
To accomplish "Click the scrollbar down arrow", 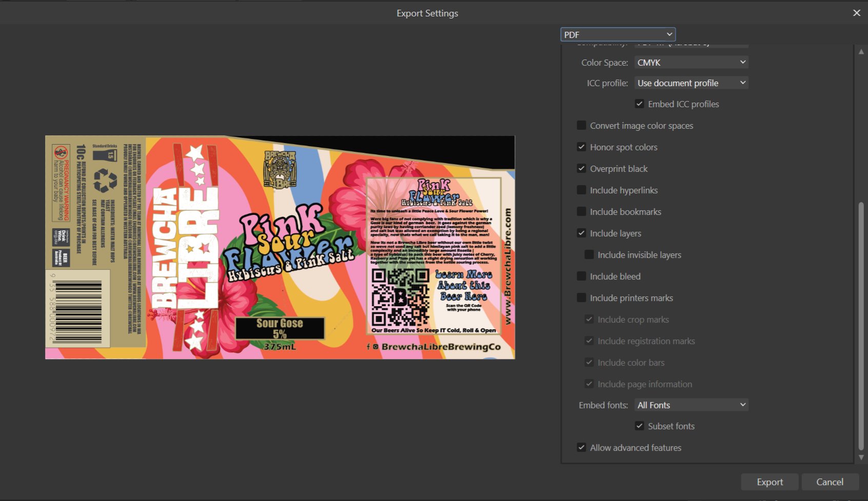I will tap(861, 457).
